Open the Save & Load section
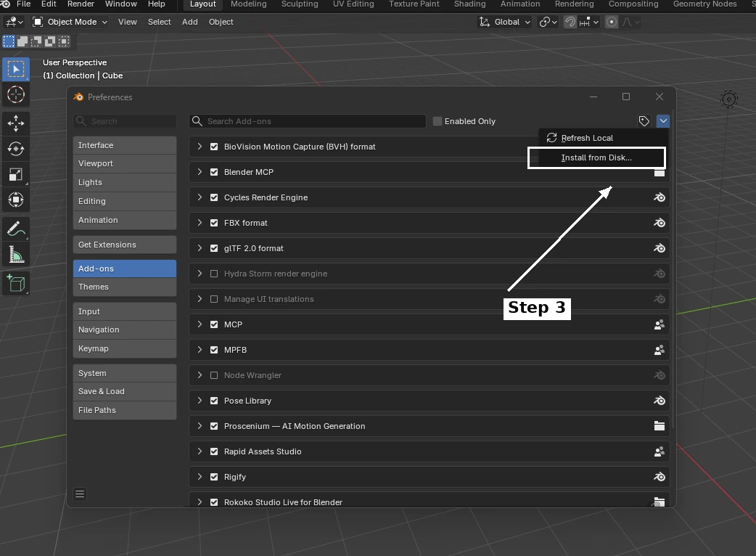 125,391
